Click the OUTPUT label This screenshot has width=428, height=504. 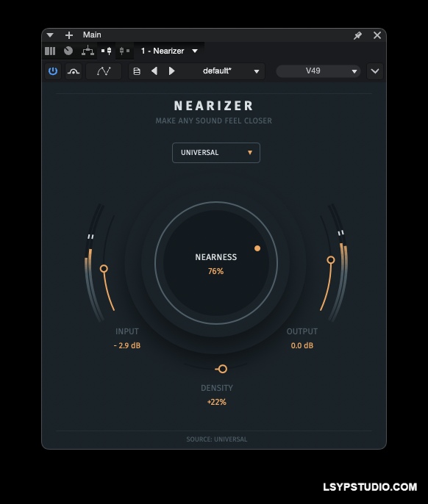click(302, 331)
